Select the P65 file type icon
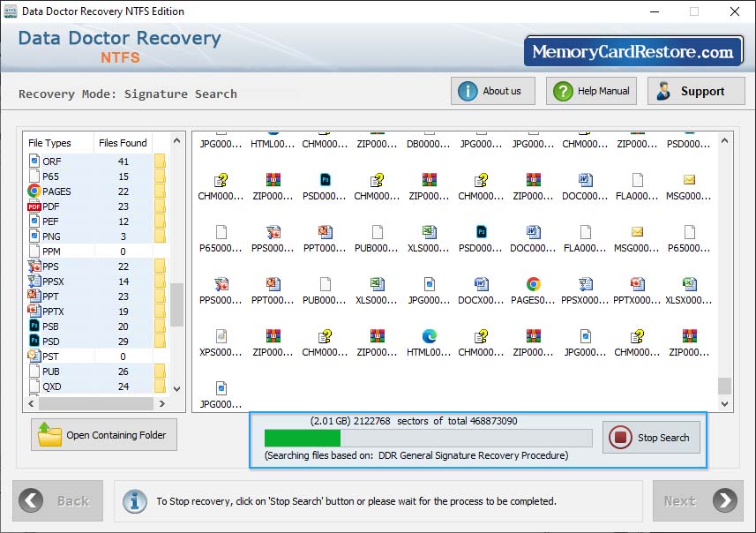This screenshot has height=533, width=756. (x=34, y=176)
